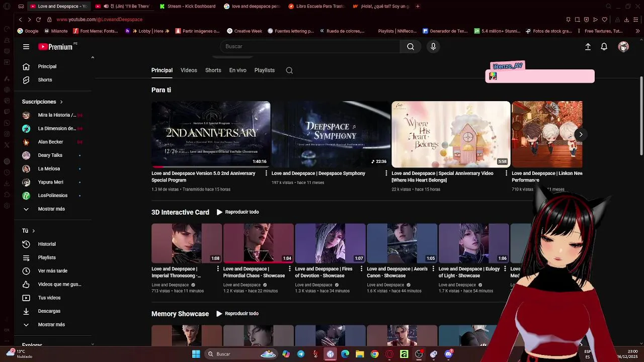Viewport: 644px width, 362px height.
Task: Open 3D Interactive Card section title
Action: [x=180, y=212]
